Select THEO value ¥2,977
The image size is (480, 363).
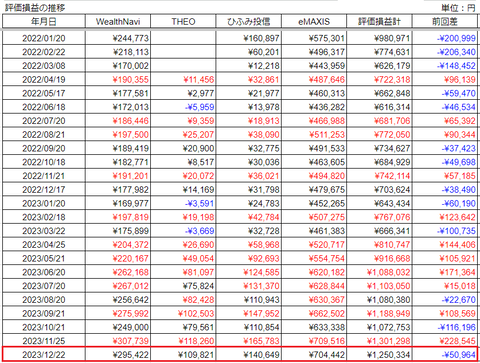point(201,93)
